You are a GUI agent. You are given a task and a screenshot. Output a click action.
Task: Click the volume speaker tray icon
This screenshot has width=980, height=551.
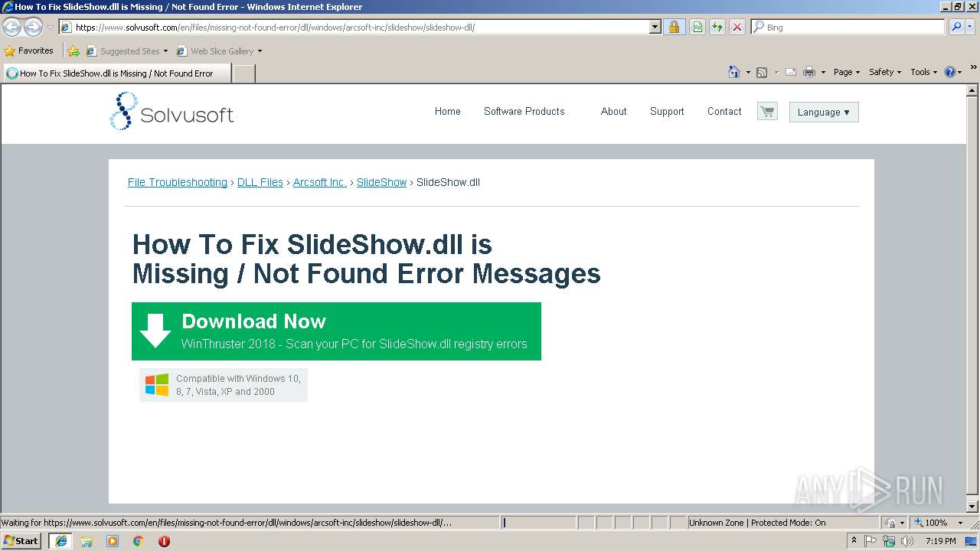click(907, 541)
